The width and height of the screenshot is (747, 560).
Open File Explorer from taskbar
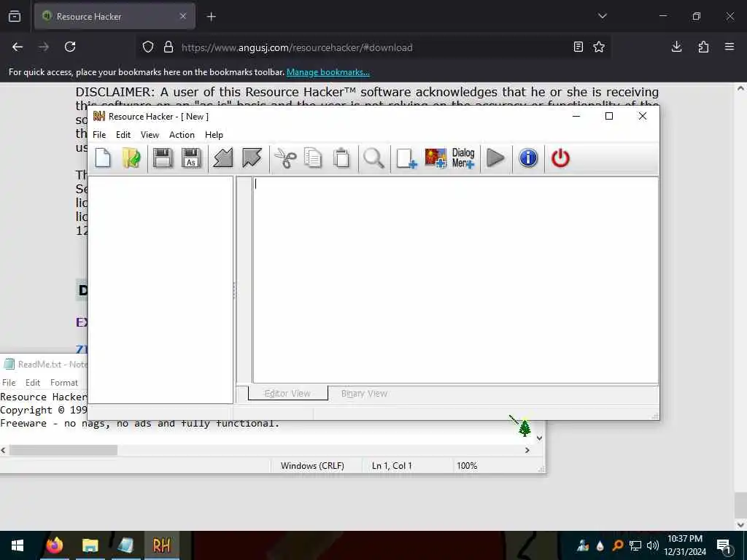(90, 545)
